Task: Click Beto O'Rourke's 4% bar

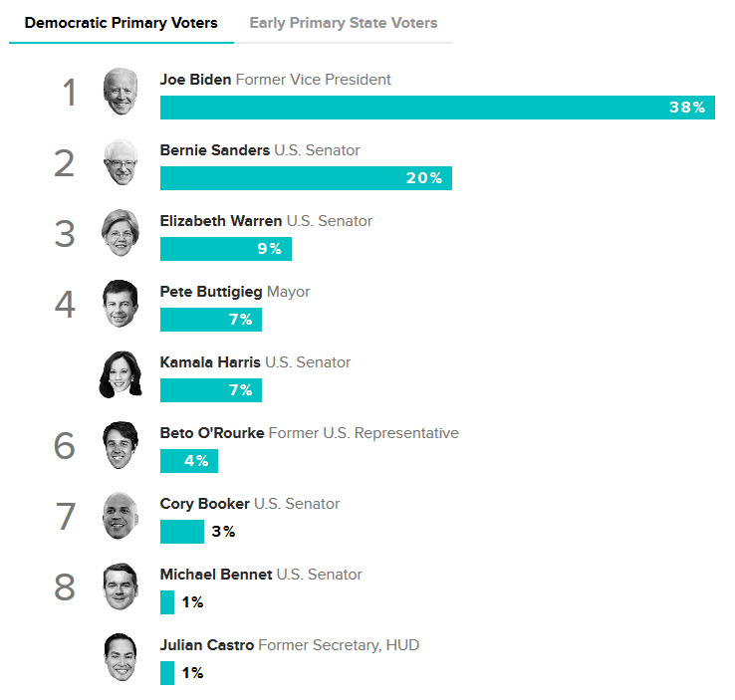Action: [x=189, y=461]
